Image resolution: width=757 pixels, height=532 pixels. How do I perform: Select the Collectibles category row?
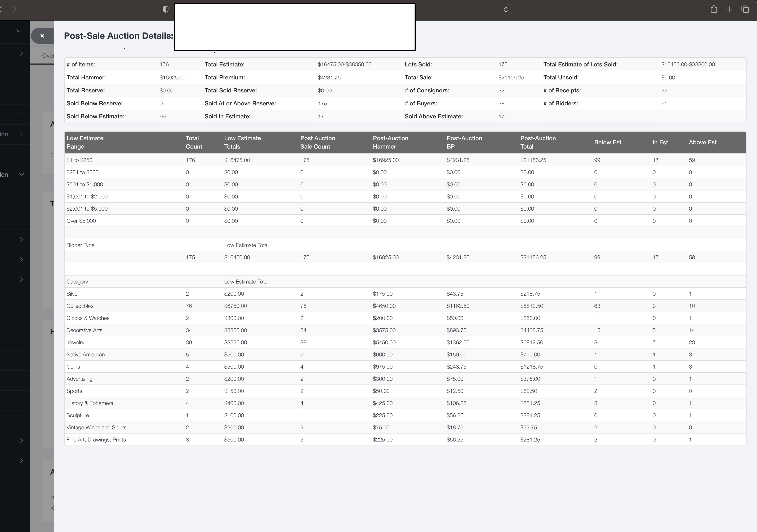pyautogui.click(x=80, y=306)
